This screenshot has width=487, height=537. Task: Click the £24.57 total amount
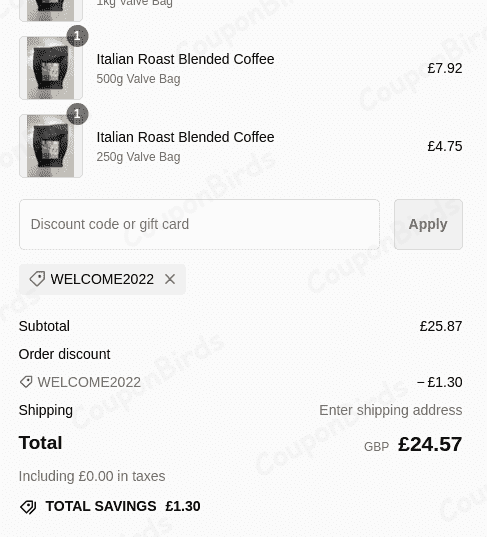coord(430,444)
